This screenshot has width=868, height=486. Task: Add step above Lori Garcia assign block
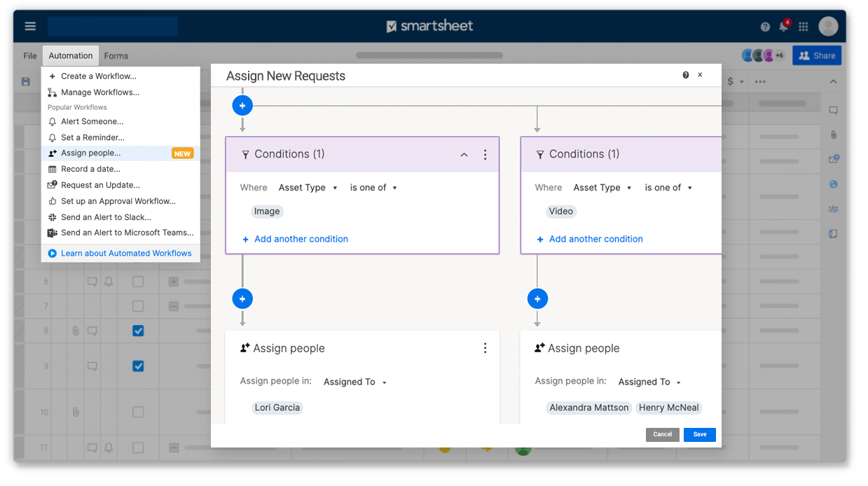[242, 299]
